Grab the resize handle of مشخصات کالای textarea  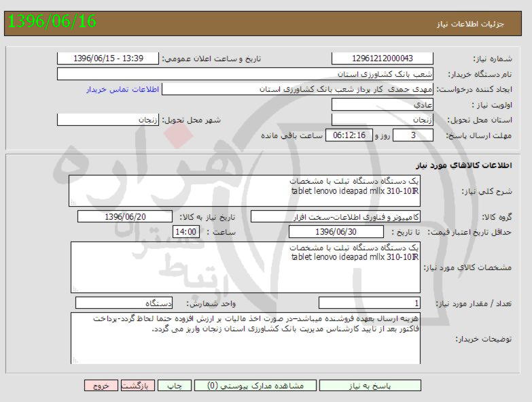[74, 290]
